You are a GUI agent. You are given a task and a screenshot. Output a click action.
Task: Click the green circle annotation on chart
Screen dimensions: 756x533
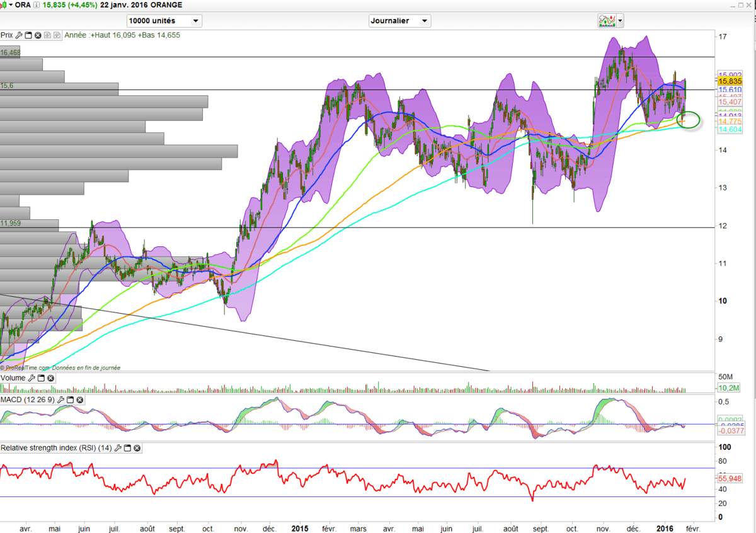click(x=690, y=120)
